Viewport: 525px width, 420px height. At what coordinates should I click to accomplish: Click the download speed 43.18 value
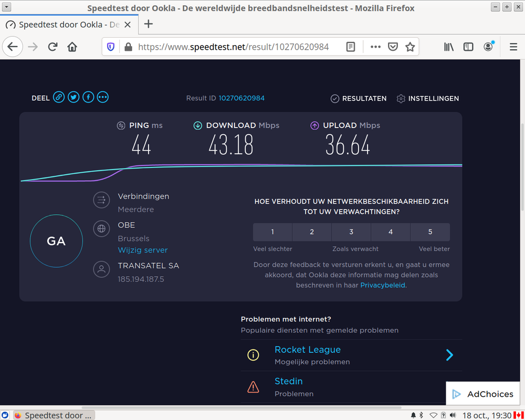pyautogui.click(x=231, y=145)
